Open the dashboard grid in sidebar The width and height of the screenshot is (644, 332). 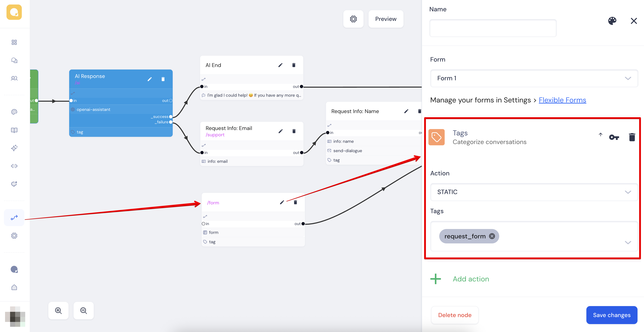pos(14,42)
